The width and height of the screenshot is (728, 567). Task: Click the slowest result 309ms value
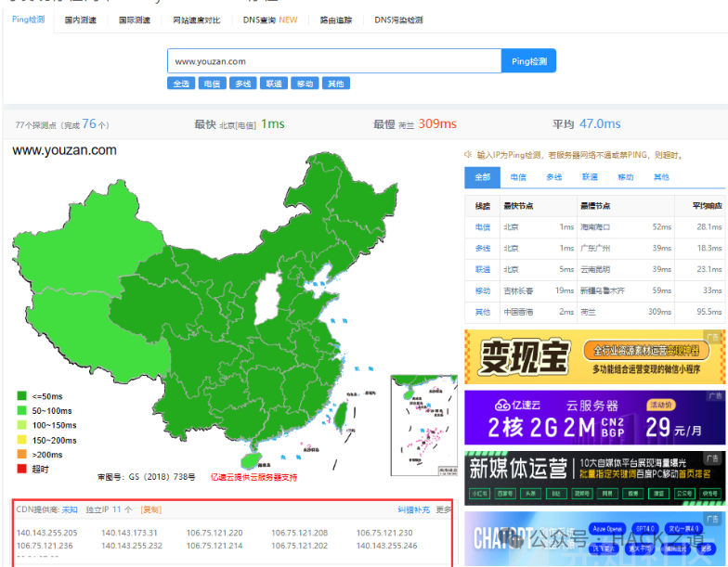click(x=437, y=124)
